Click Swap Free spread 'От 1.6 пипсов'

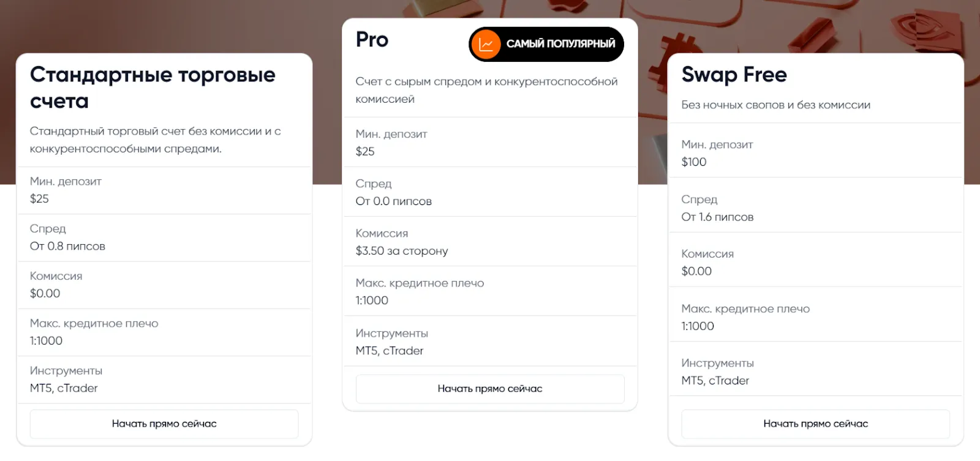717,217
